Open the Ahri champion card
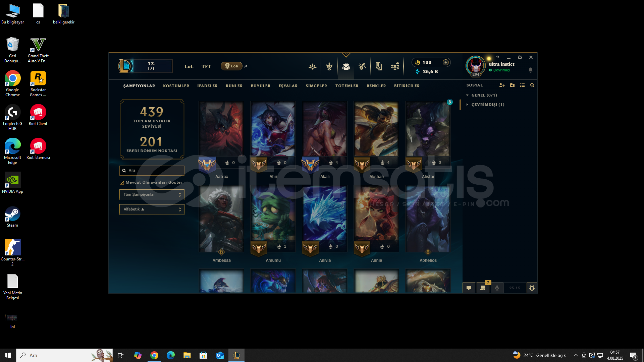 tap(273, 134)
